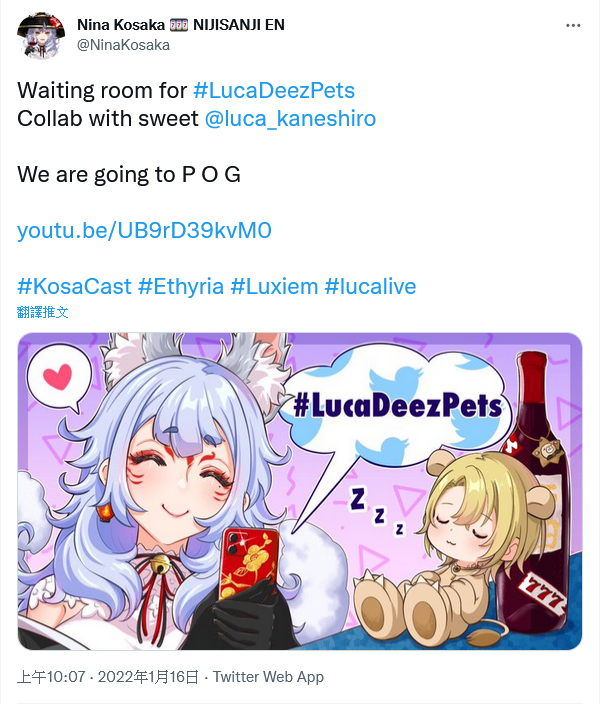Open the #LucaDeezPets hashtag in tweet text
This screenshot has width=601, height=704.
pyautogui.click(x=274, y=90)
